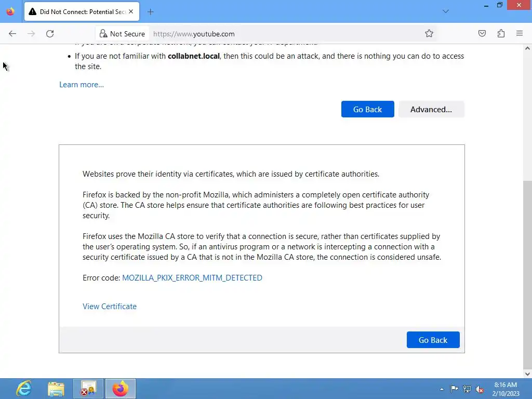
Task: Open a new tab with plus button
Action: pyautogui.click(x=150, y=12)
